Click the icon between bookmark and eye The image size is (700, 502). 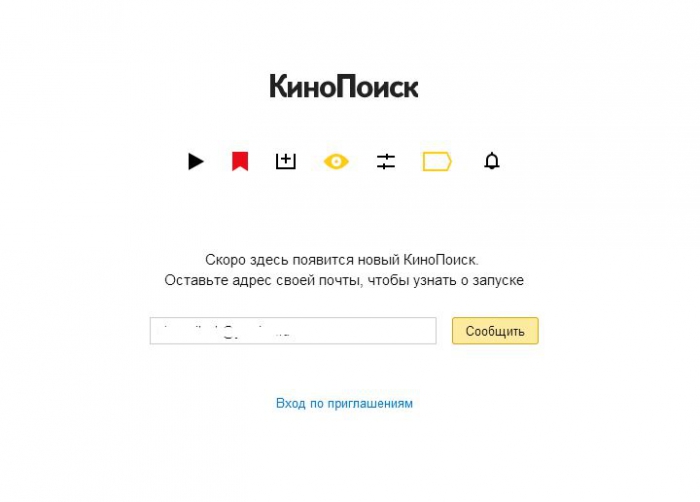click(x=286, y=161)
